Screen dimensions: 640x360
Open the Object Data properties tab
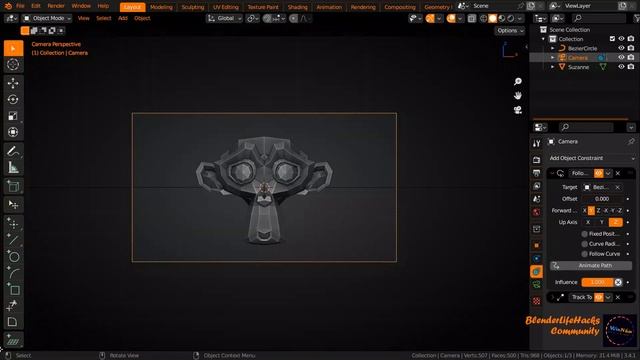coord(536,285)
